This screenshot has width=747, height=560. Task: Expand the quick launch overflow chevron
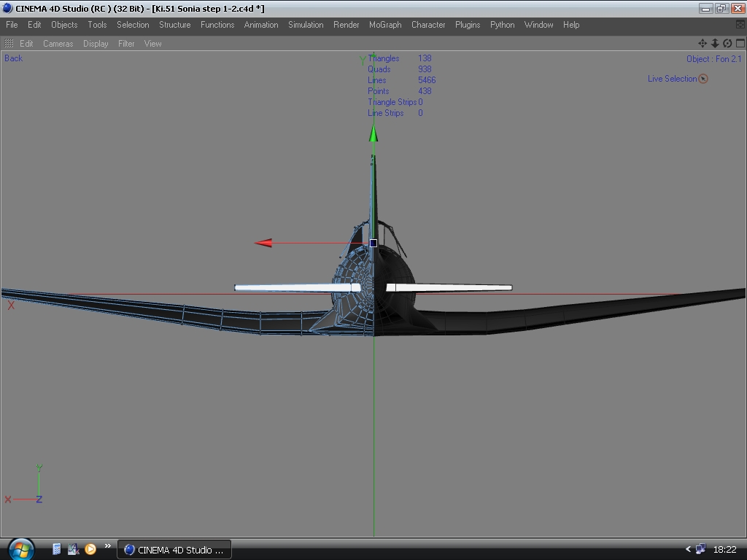[108, 545]
